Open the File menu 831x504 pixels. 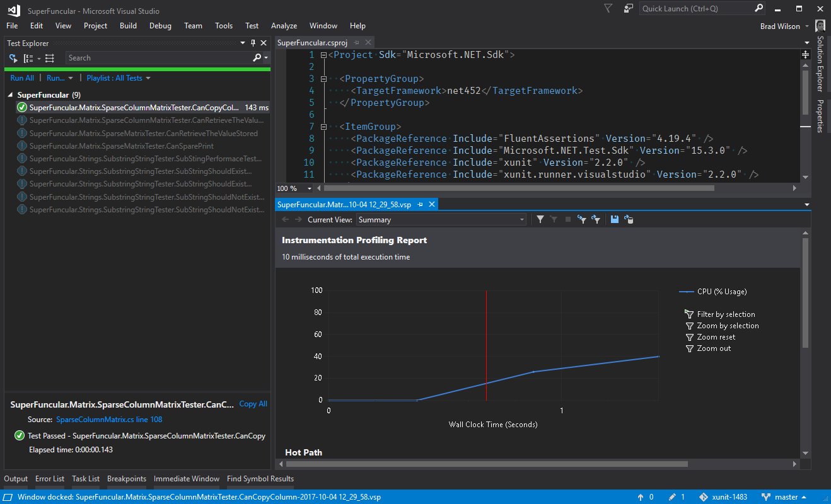12,26
